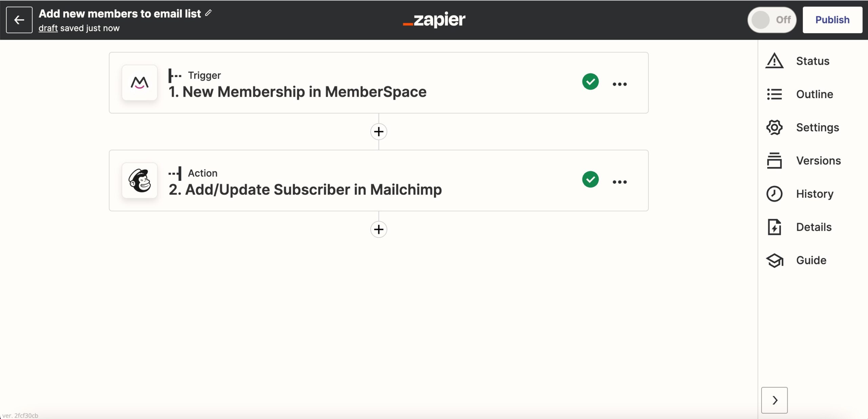The width and height of the screenshot is (868, 419).
Task: Toggle the Zap on/off switch
Action: [x=771, y=19]
